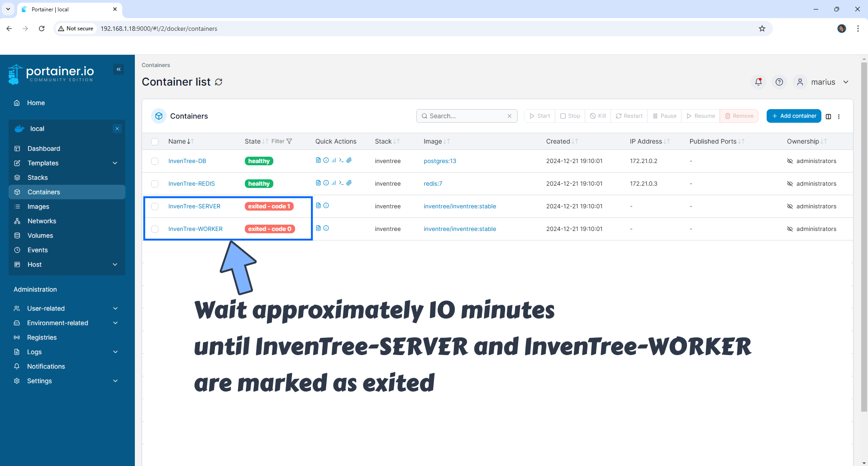Tick the InvenTree-REDIS checkbox
Image resolution: width=868 pixels, height=466 pixels.
pyautogui.click(x=155, y=184)
